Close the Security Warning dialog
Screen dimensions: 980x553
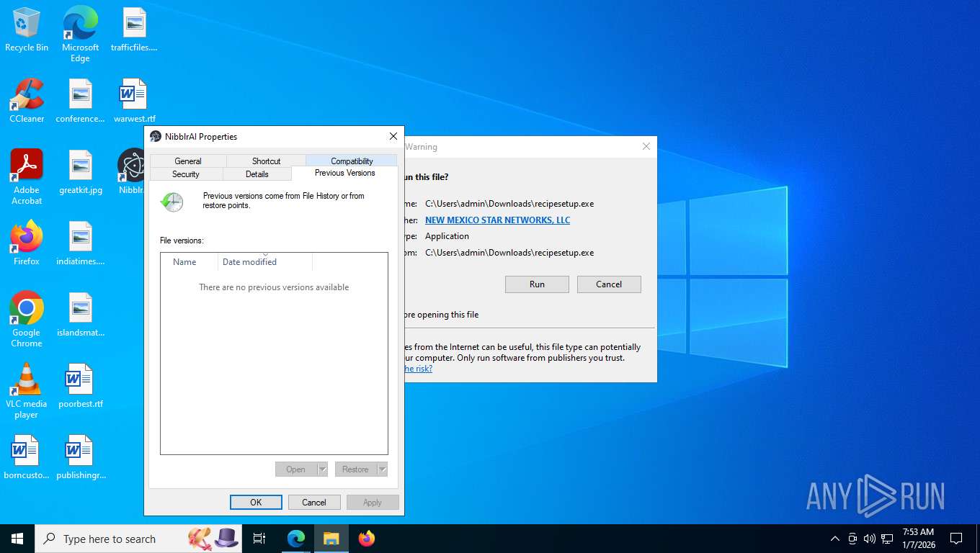(x=646, y=147)
